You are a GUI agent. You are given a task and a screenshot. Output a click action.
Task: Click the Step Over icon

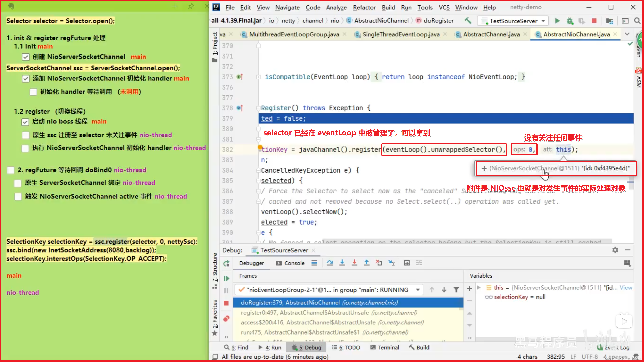point(330,263)
